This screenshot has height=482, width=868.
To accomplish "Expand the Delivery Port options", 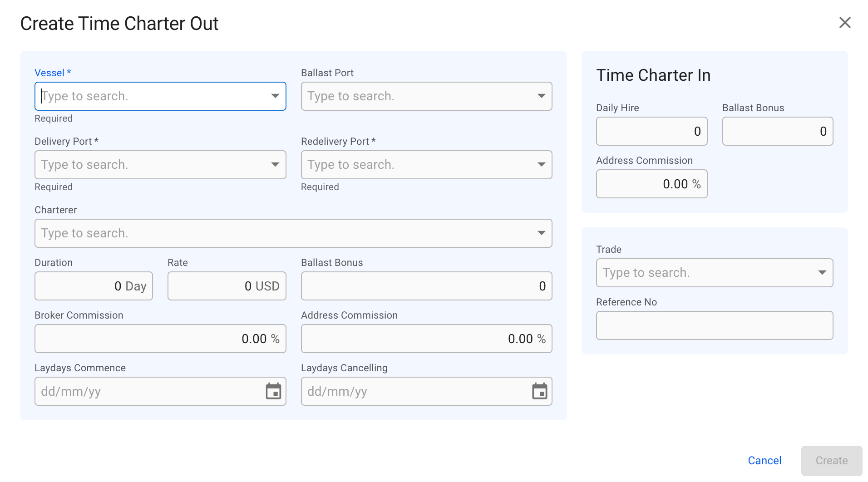I will coord(275,164).
